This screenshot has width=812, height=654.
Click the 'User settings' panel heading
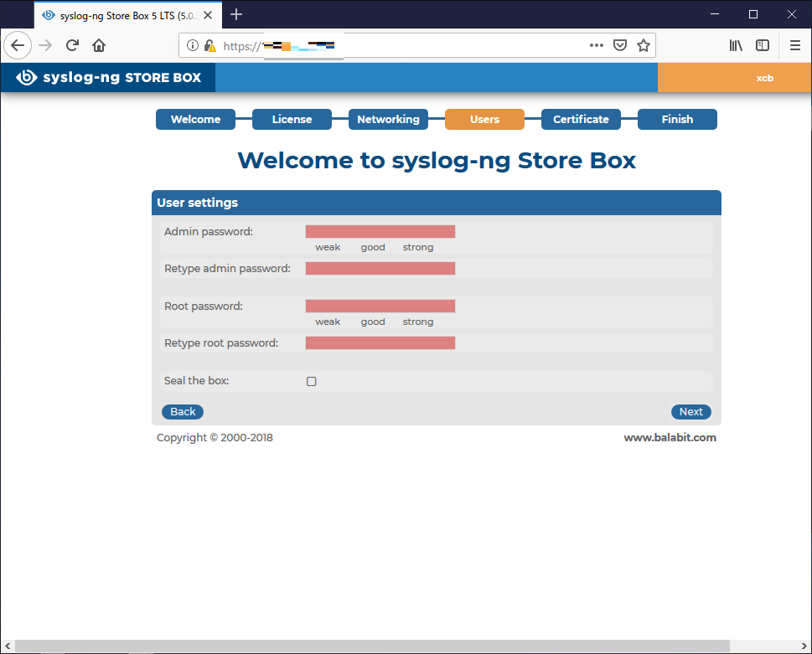(x=197, y=203)
